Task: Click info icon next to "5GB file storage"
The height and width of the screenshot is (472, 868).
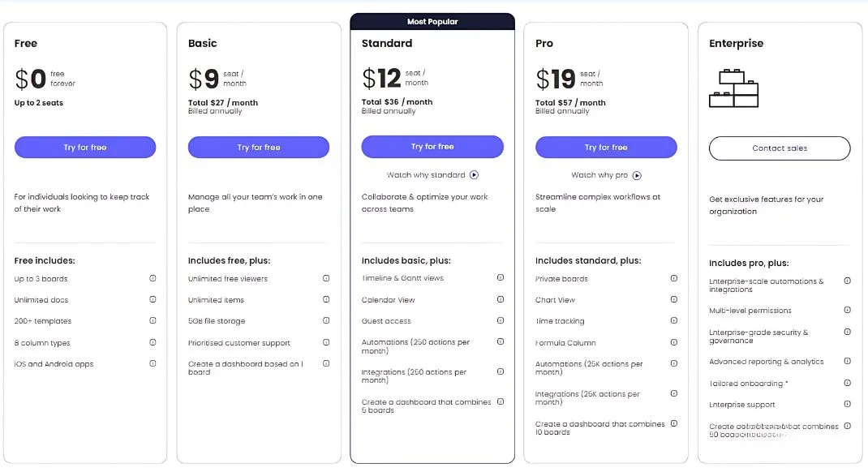Action: [326, 320]
